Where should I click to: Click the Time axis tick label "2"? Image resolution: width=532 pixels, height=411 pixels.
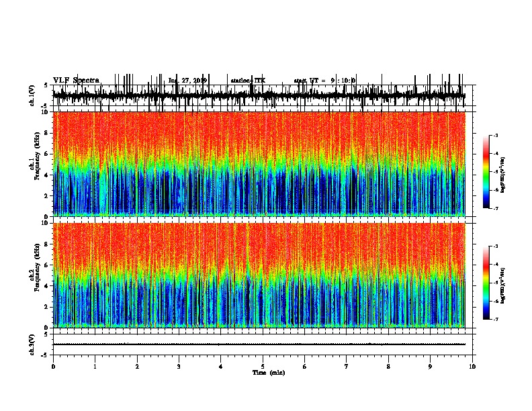137,367
